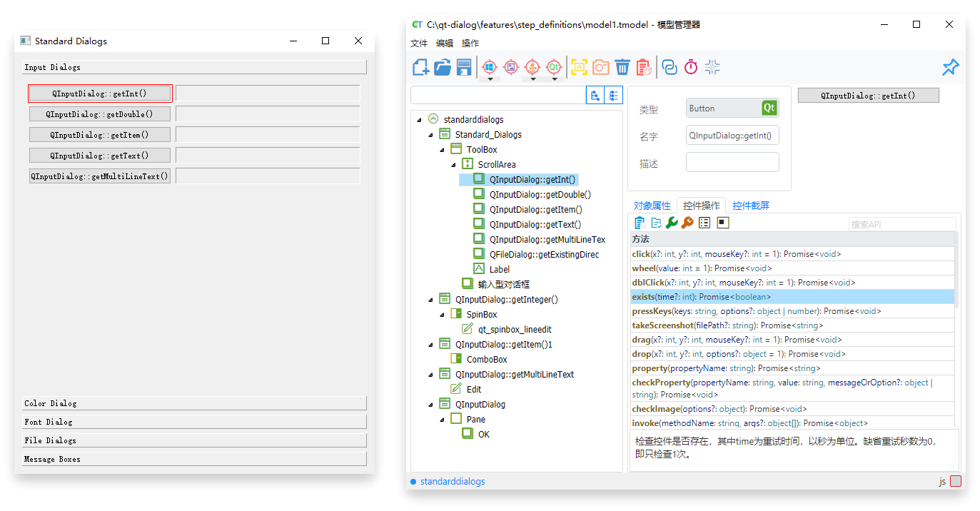Select the qt_spinbox_lineedit tree node
Image resolution: width=980 pixels, height=511 pixels.
pyautogui.click(x=515, y=330)
